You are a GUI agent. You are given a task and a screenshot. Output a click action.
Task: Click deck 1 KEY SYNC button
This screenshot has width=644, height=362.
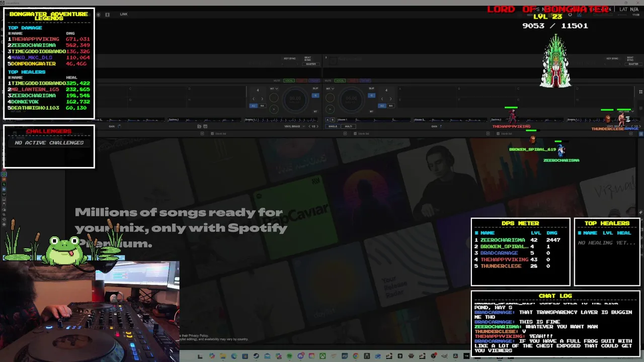click(x=290, y=59)
